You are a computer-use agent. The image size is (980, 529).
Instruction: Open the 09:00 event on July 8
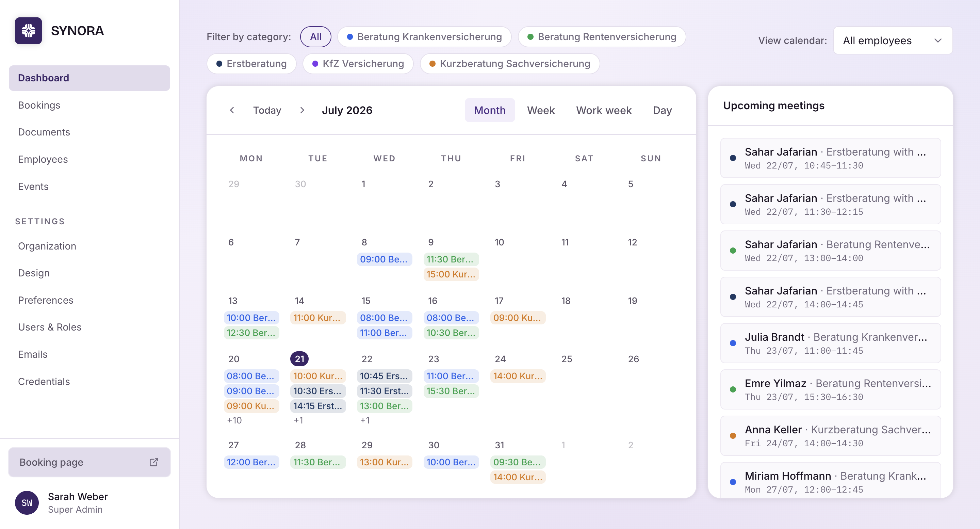384,259
